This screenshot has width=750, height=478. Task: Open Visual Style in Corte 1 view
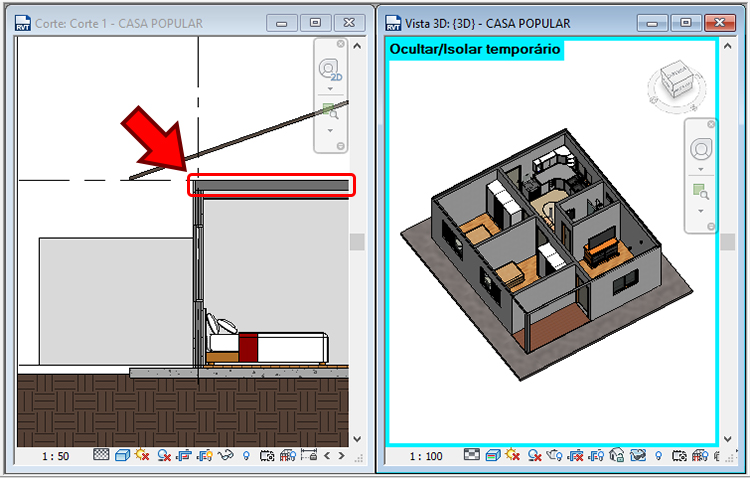(122, 455)
